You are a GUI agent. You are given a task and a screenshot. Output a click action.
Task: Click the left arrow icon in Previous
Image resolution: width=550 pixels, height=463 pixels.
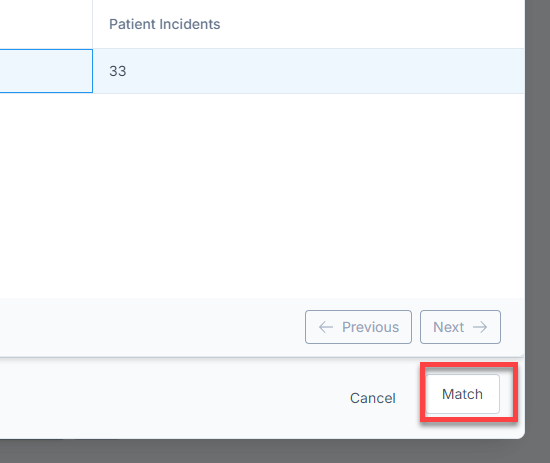(x=326, y=327)
